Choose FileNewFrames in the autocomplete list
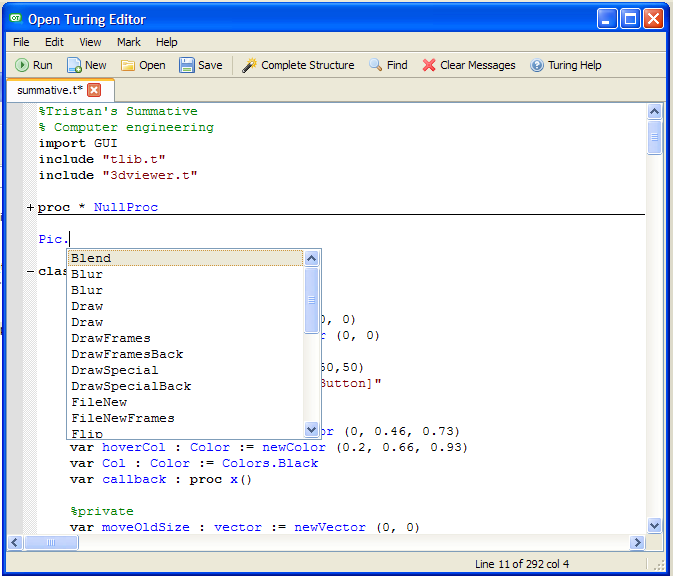This screenshot has width=673, height=576. 185,418
